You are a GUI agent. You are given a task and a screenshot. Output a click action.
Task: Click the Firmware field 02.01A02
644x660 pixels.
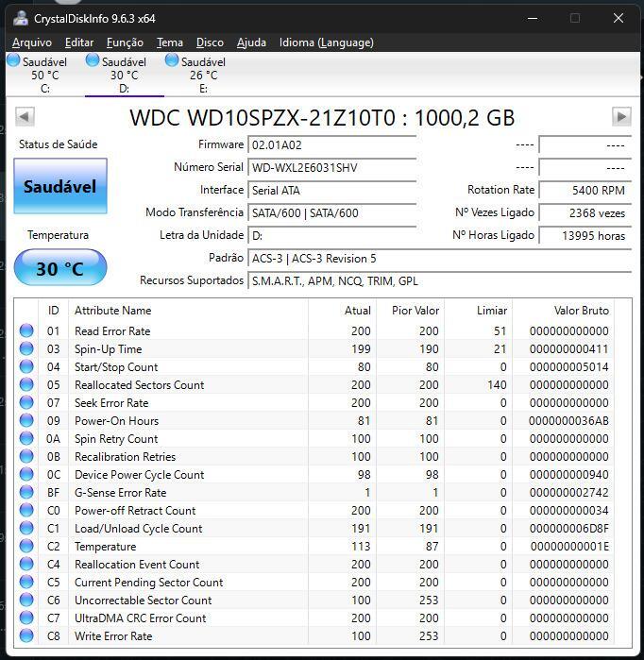point(332,145)
